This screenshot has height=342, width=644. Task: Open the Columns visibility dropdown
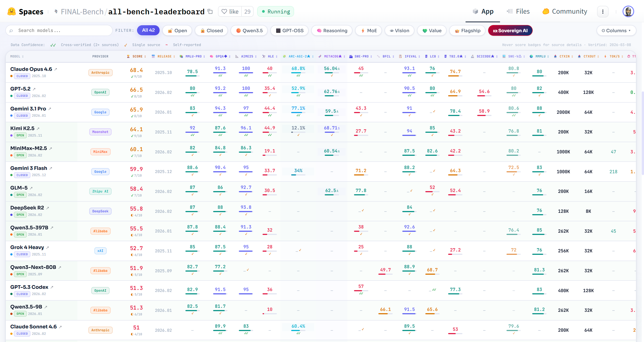tap(616, 30)
